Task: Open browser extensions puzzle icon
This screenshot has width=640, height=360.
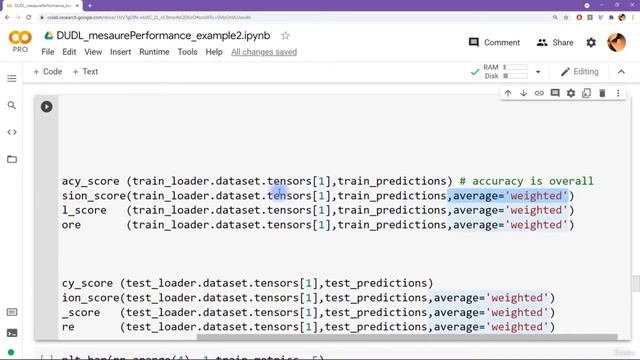Action: (611, 18)
